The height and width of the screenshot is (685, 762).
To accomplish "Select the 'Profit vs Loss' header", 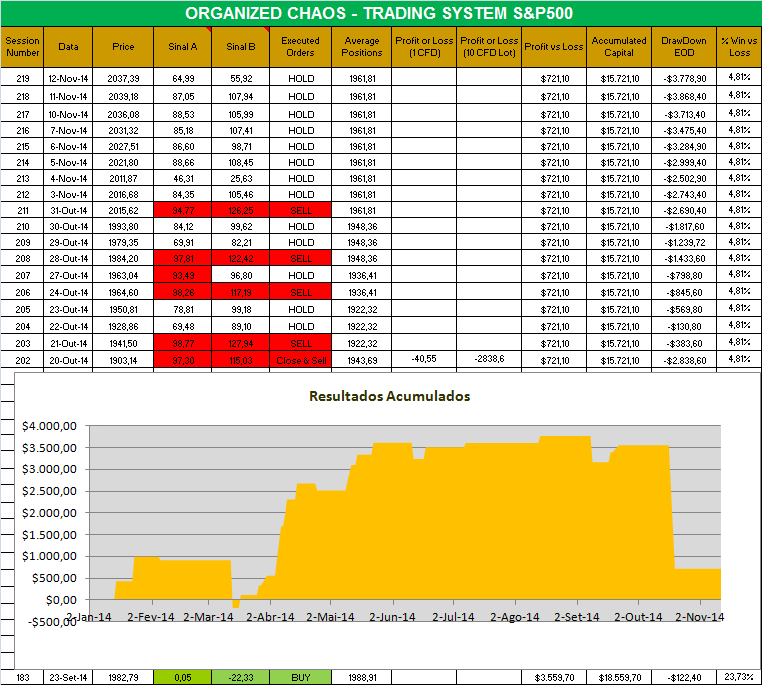I will [x=554, y=47].
